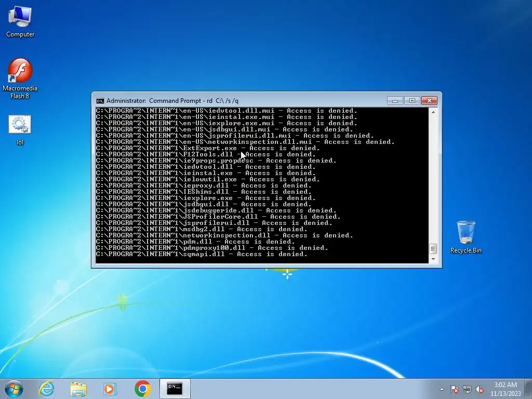Select the lol batch file icon
The height and width of the screenshot is (399, 532).
20,130
